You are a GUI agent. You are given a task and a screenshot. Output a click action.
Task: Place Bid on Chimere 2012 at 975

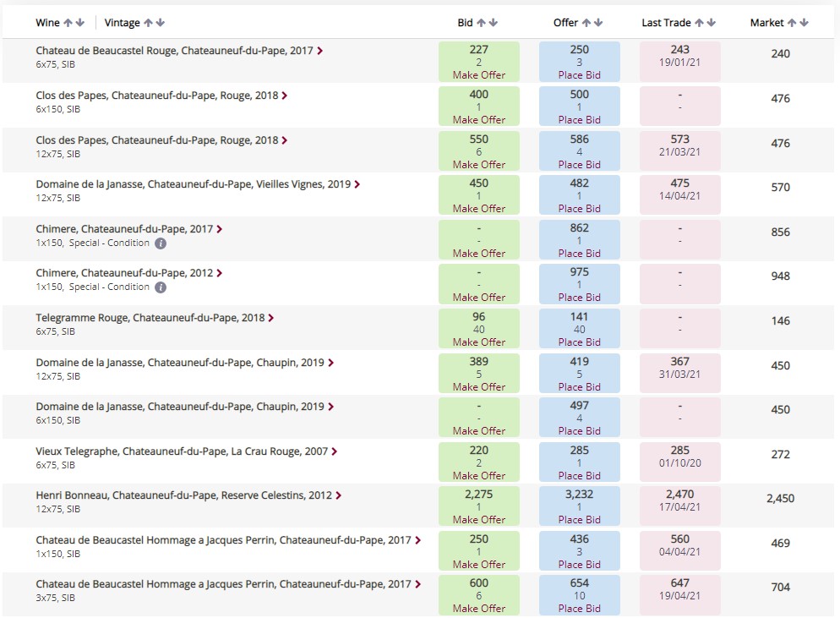(579, 297)
